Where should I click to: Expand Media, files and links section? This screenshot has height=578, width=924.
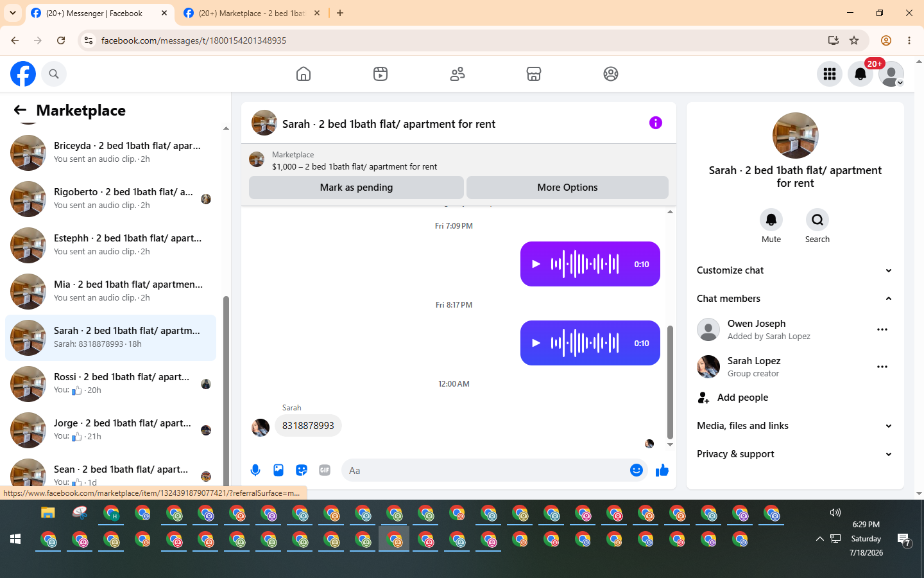795,426
